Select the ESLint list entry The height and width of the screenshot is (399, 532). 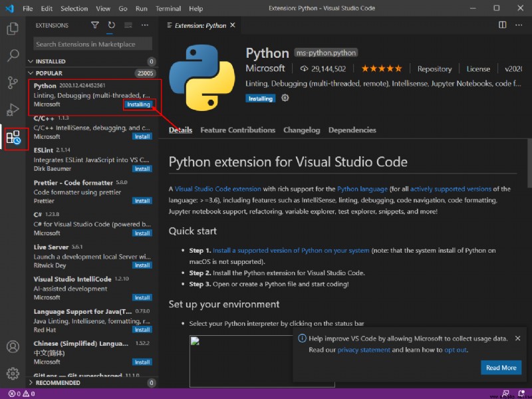coord(92,159)
